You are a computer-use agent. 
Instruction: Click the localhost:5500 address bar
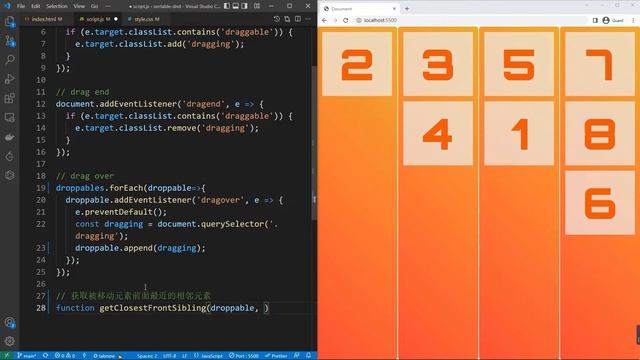tap(470, 20)
